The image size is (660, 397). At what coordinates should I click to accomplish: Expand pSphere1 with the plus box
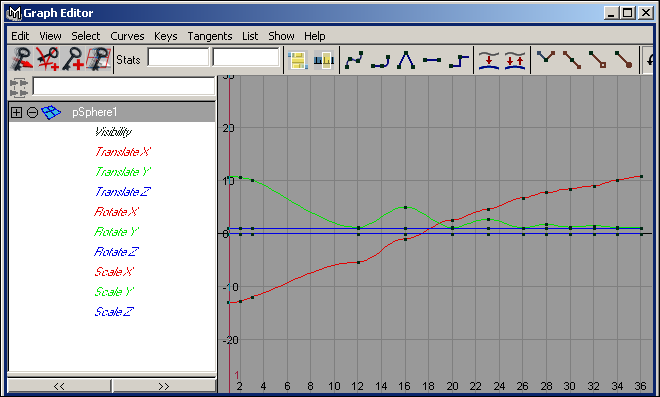(x=16, y=112)
